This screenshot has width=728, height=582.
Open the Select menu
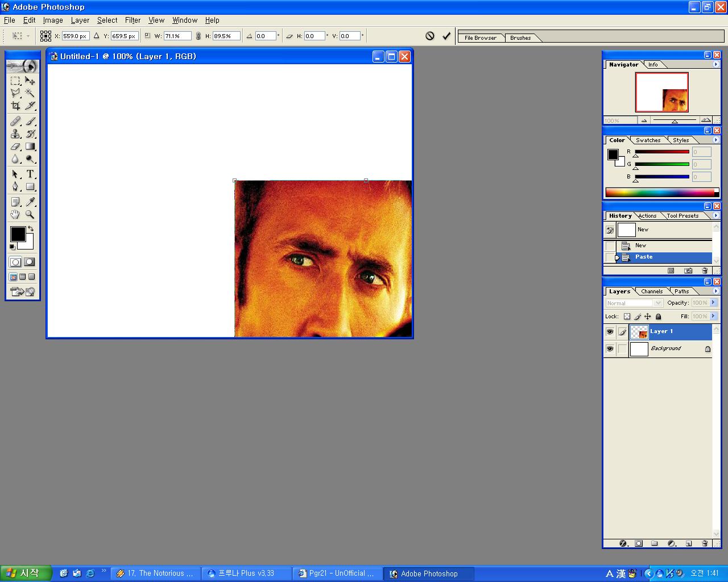point(107,20)
